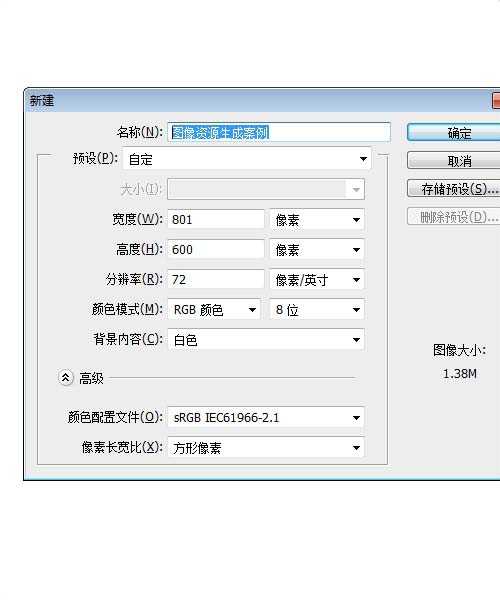This screenshot has height=600, width=500.
Task: Open the bit depth dropdown 8 位
Action: pyautogui.click(x=317, y=310)
